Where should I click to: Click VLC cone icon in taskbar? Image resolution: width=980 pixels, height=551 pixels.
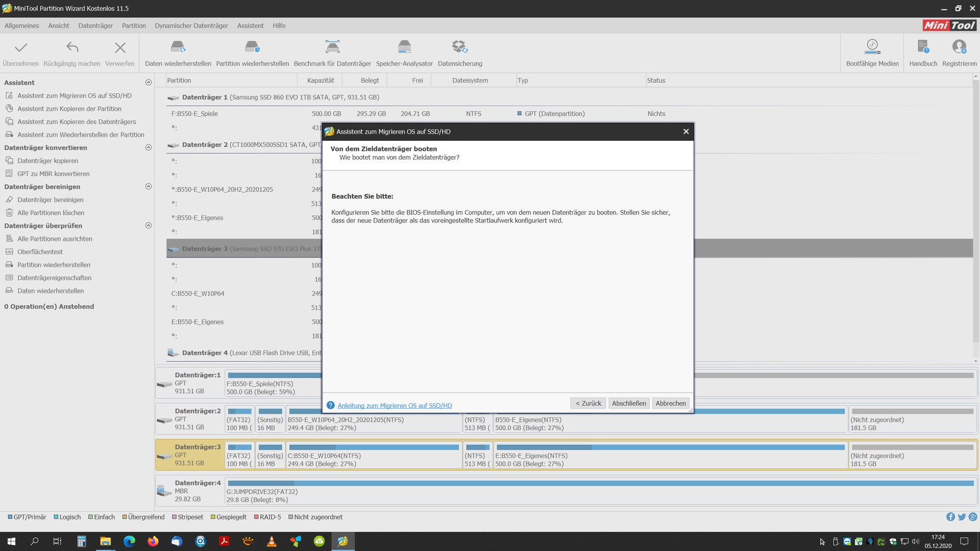pos(272,541)
